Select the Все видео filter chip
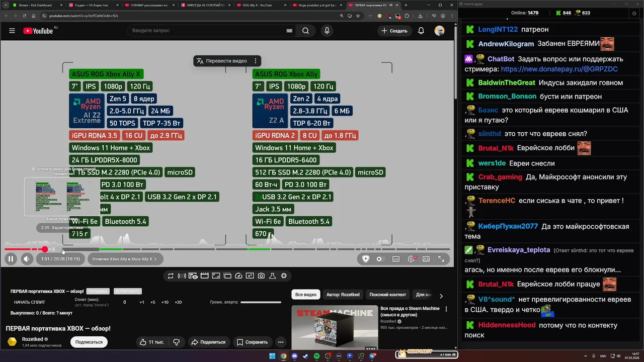 pos(306,295)
